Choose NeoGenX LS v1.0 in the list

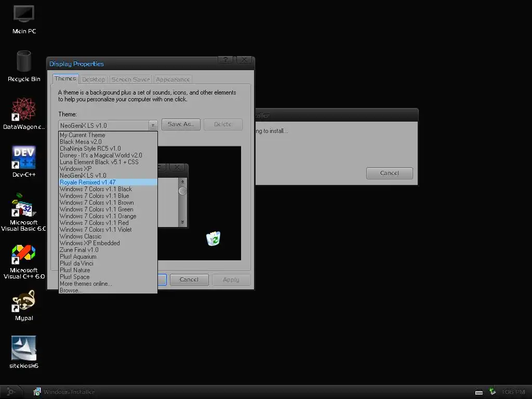coord(108,176)
